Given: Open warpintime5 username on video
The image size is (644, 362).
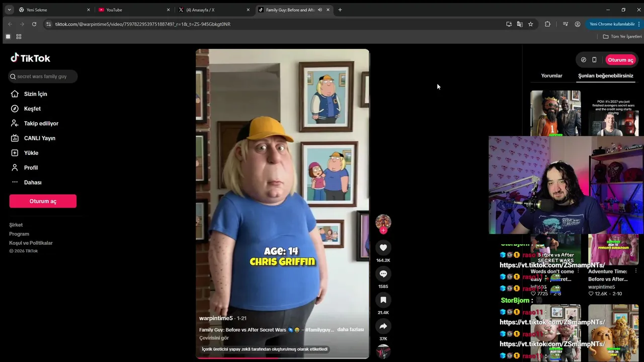Looking at the screenshot, I should 216,318.
